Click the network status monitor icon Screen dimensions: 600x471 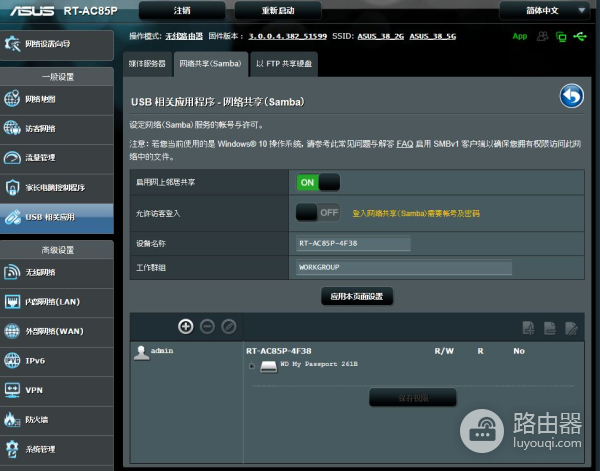pos(561,37)
